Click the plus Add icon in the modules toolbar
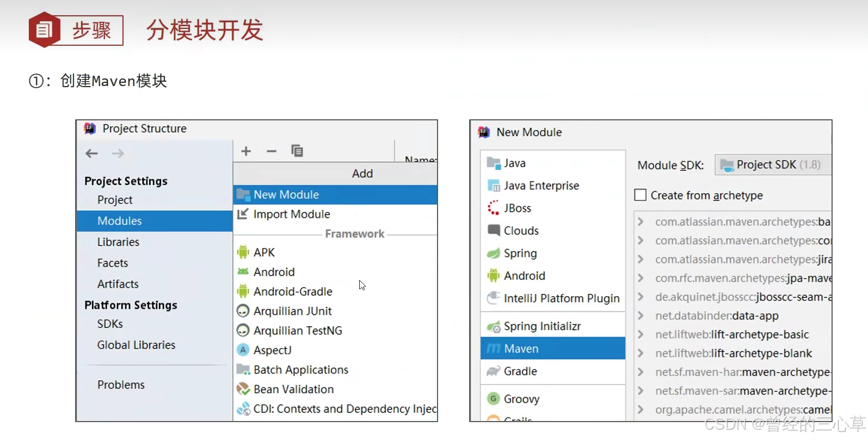 [x=246, y=151]
